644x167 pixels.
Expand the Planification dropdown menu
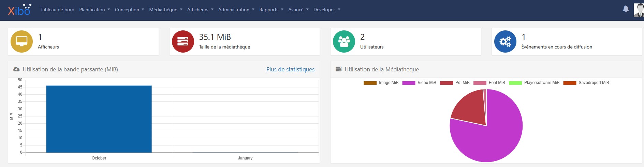(94, 10)
